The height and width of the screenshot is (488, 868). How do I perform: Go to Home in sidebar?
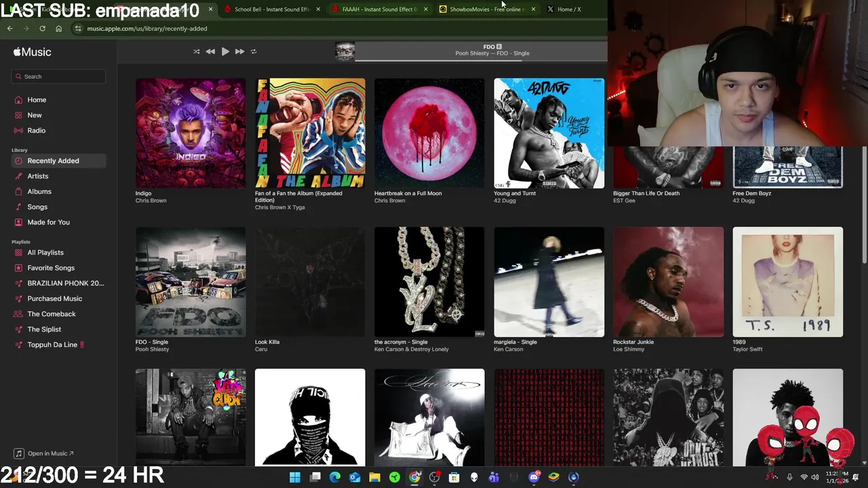click(58, 100)
